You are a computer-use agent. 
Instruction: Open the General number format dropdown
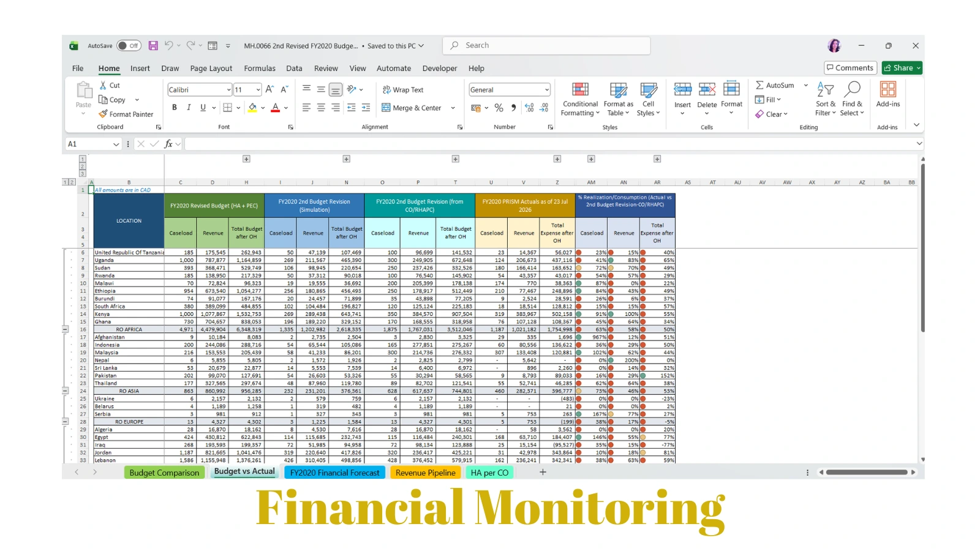click(546, 90)
